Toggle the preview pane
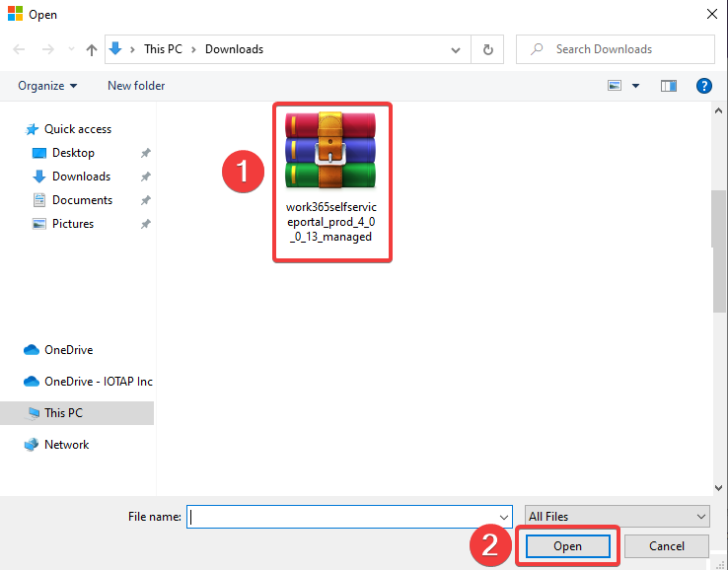This screenshot has width=728, height=570. coord(669,86)
